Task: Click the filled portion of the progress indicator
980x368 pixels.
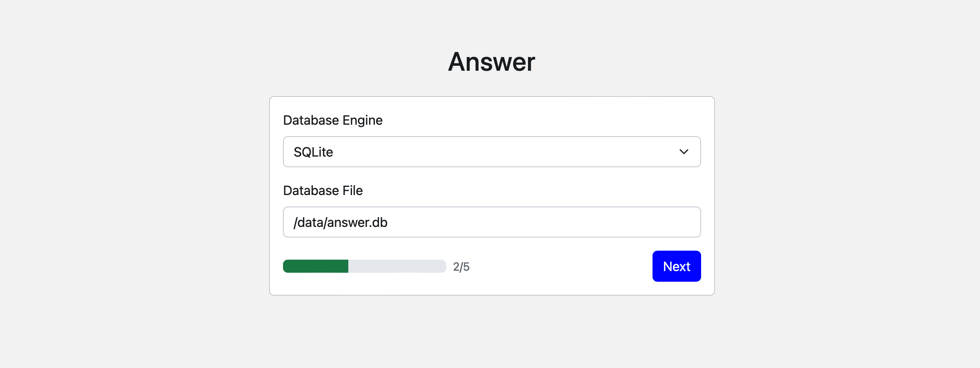Action: coord(314,266)
